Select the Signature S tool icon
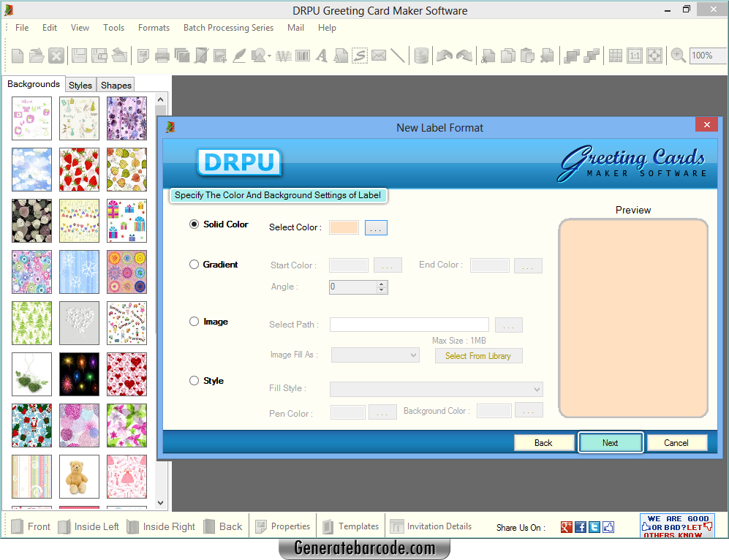Screen dimensions: 729x560 pos(360,56)
